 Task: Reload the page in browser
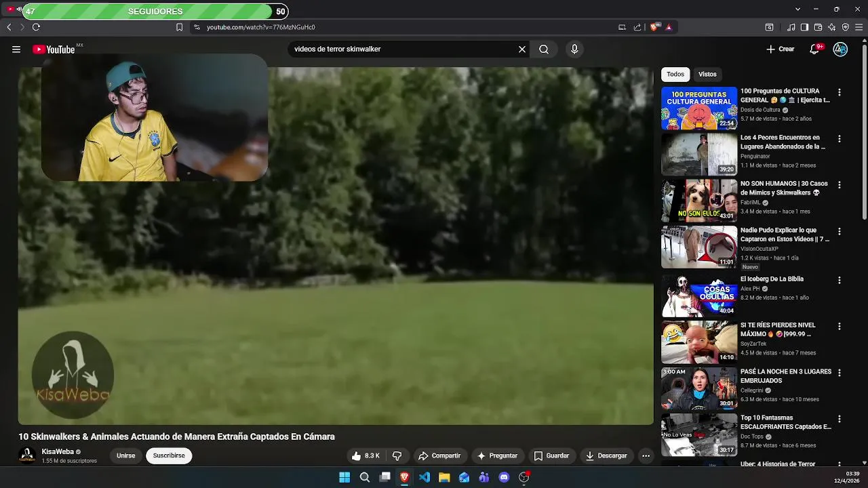(36, 27)
